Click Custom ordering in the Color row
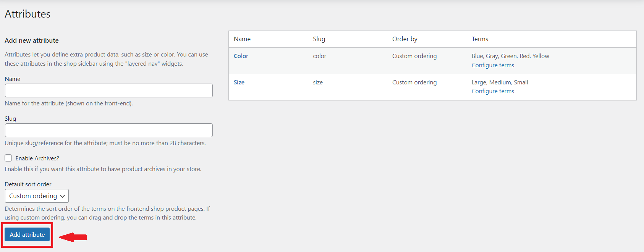This screenshot has width=644, height=252. (x=414, y=56)
